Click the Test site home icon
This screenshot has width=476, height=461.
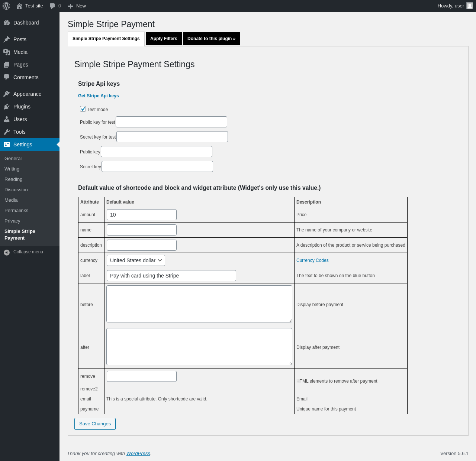pyautogui.click(x=19, y=6)
